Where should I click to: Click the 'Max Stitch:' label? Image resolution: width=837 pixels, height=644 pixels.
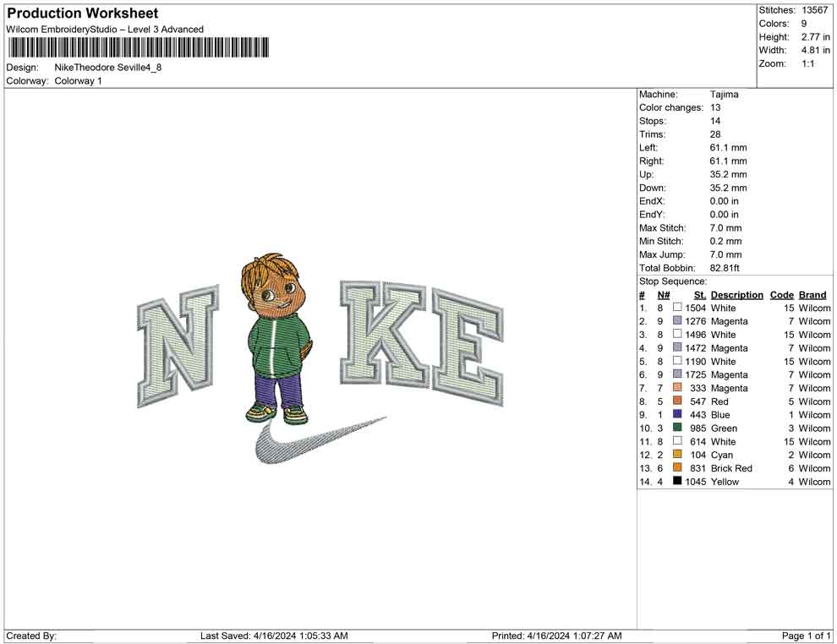point(663,227)
